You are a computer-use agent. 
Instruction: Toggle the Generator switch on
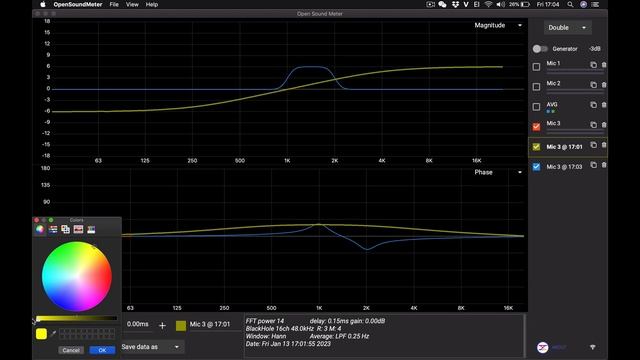click(x=540, y=49)
